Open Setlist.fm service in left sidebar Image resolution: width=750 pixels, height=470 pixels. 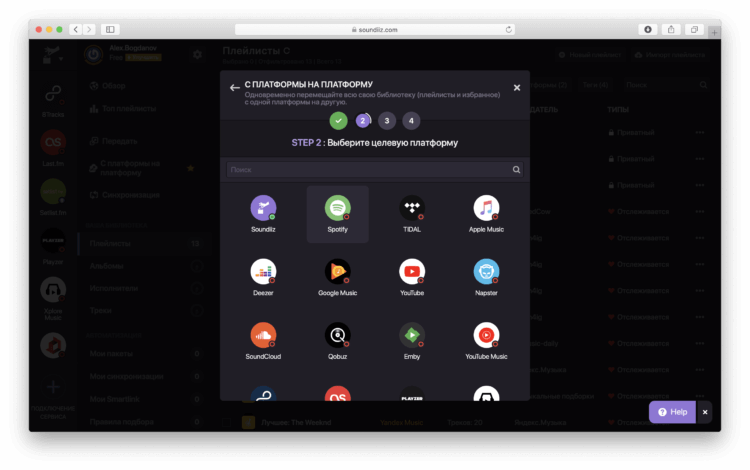(x=53, y=197)
